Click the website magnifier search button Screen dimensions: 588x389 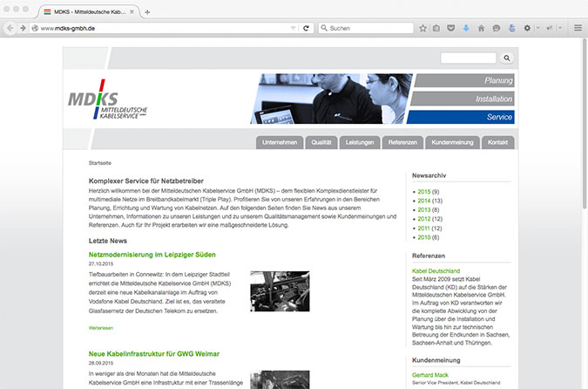[x=507, y=58]
